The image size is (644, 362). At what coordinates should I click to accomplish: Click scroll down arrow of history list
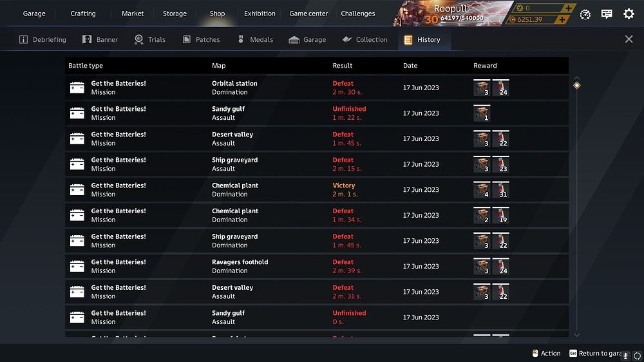[x=576, y=335]
